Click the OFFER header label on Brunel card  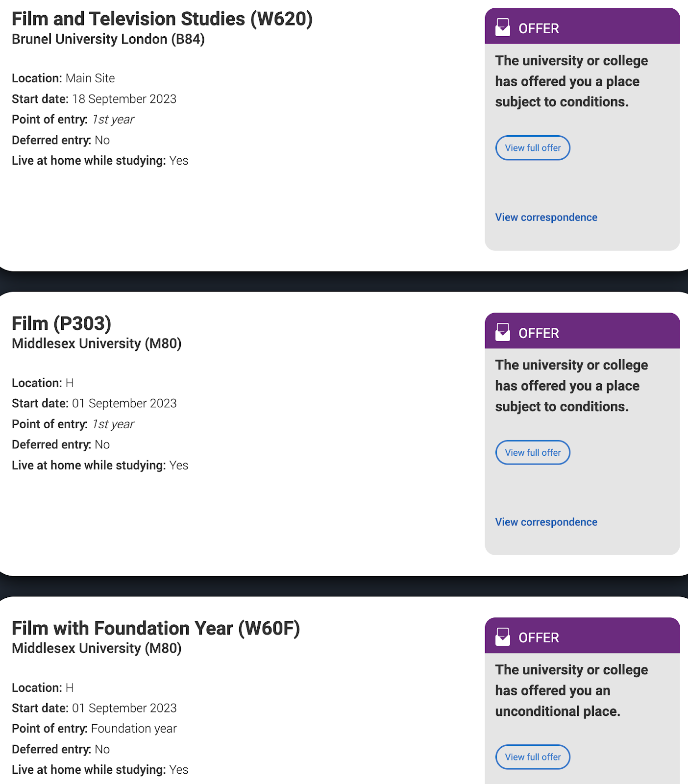pyautogui.click(x=539, y=28)
